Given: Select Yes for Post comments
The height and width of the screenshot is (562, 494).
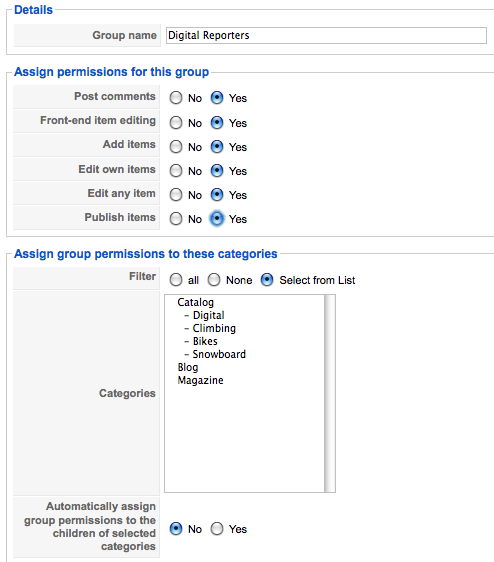Looking at the screenshot, I should pos(217,97).
